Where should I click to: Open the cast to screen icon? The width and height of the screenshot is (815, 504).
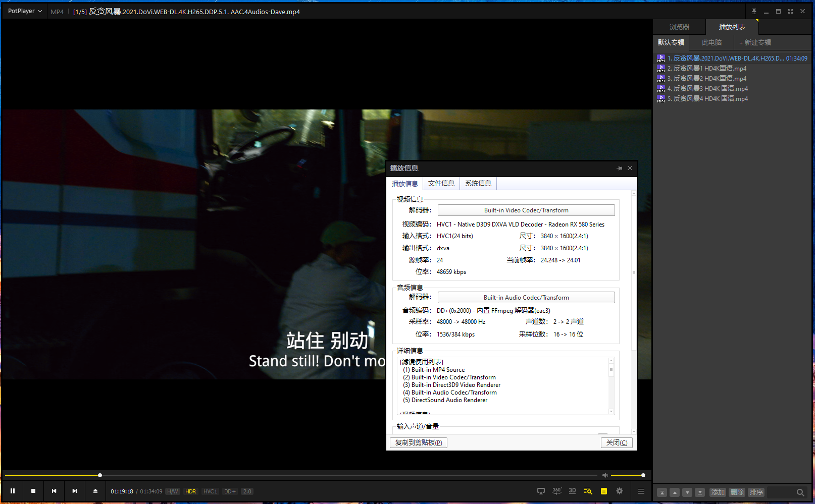click(541, 491)
